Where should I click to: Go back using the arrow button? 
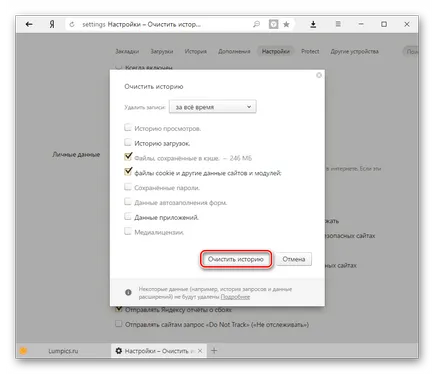(29, 24)
